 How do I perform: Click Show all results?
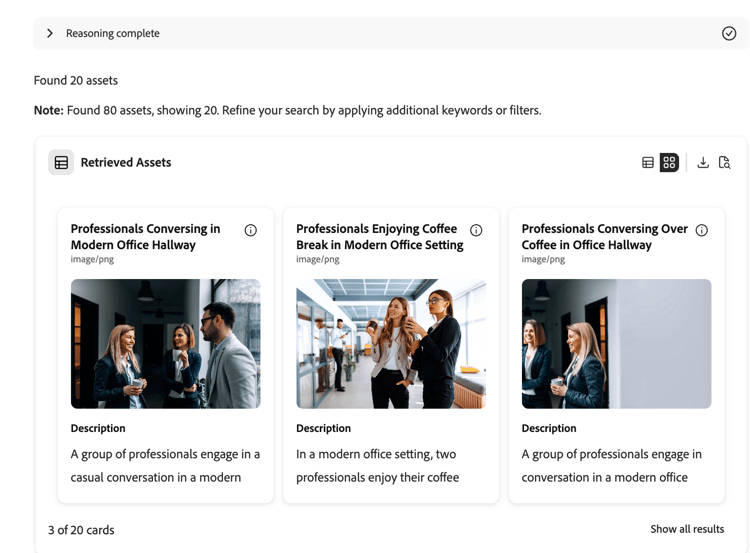point(687,529)
